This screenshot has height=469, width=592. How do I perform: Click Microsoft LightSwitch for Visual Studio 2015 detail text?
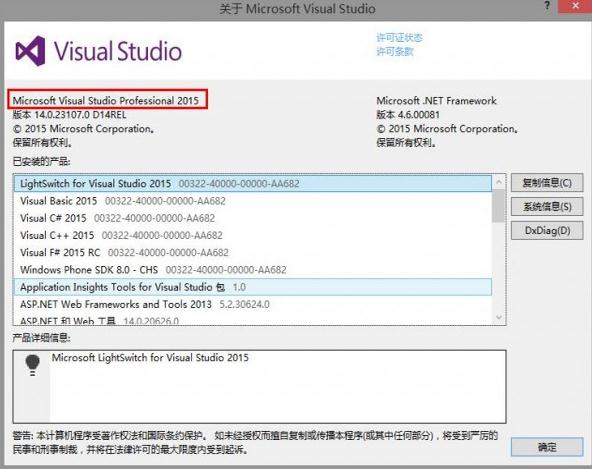point(150,358)
